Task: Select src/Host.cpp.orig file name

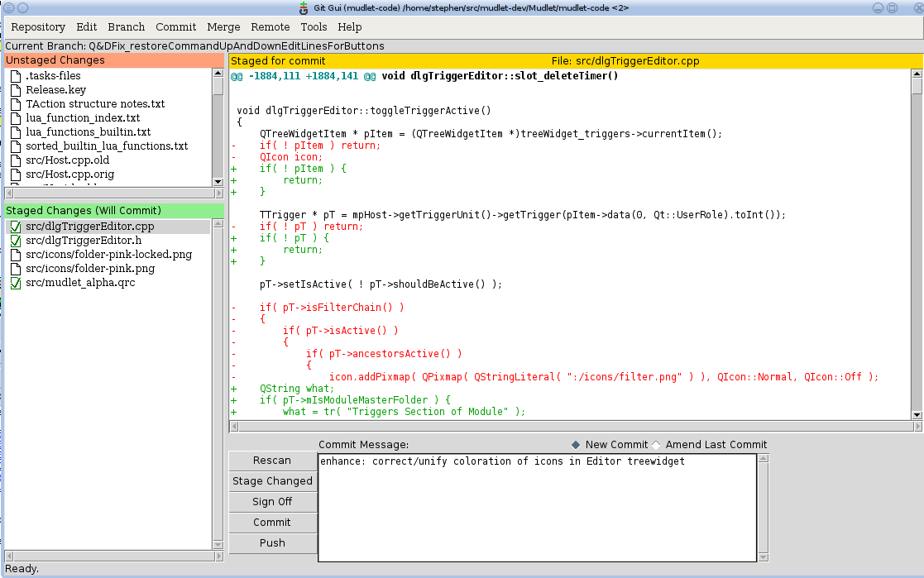Action: pyautogui.click(x=70, y=174)
